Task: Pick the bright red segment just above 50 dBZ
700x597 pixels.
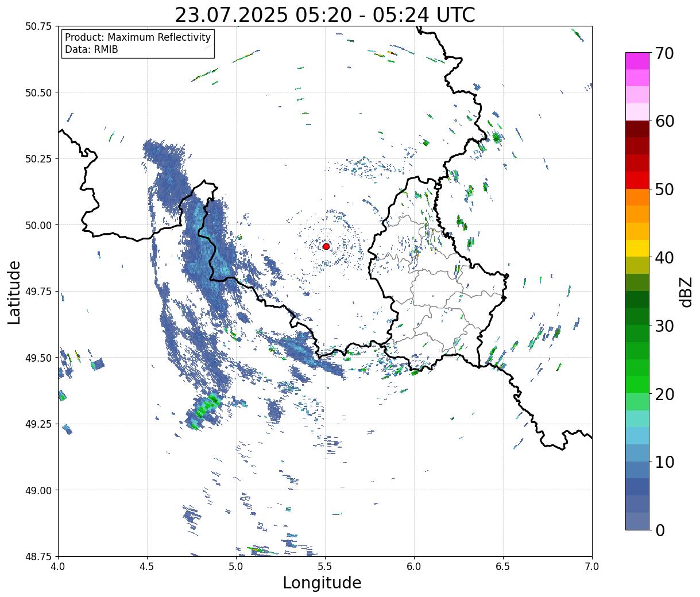Action: [637, 180]
